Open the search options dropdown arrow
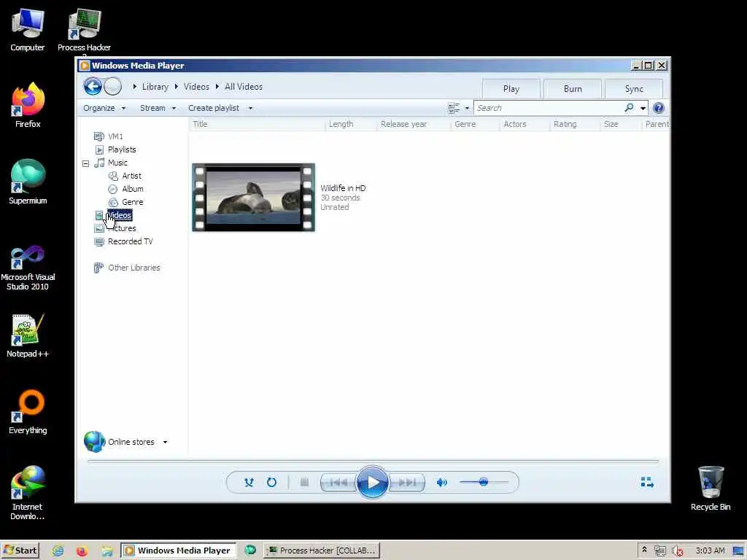747x560 pixels. [643, 108]
